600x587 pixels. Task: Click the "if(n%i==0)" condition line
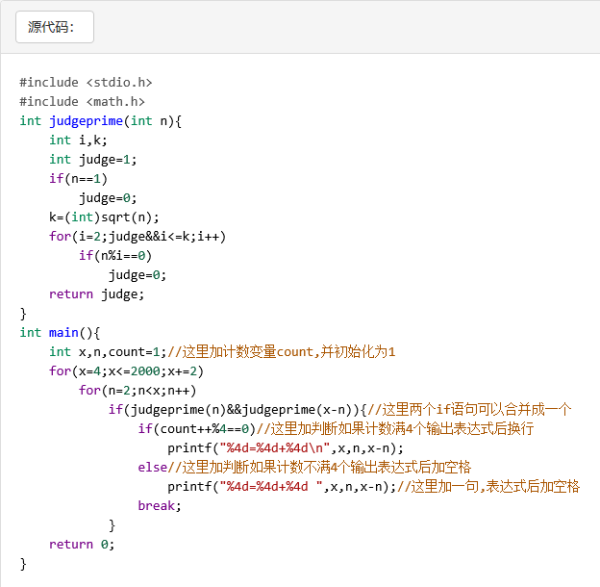(x=115, y=255)
